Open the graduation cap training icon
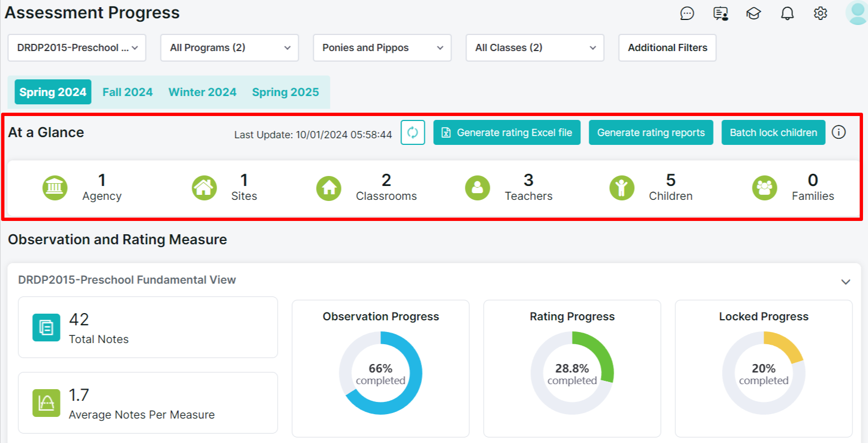This screenshot has height=443, width=868. click(754, 13)
